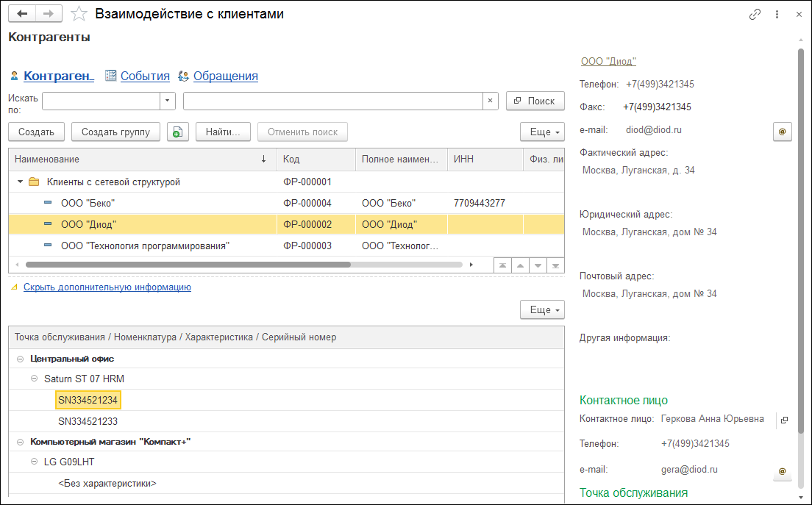
Task: Collapse Клиенты с сетевой структурой folder
Action: (20, 182)
